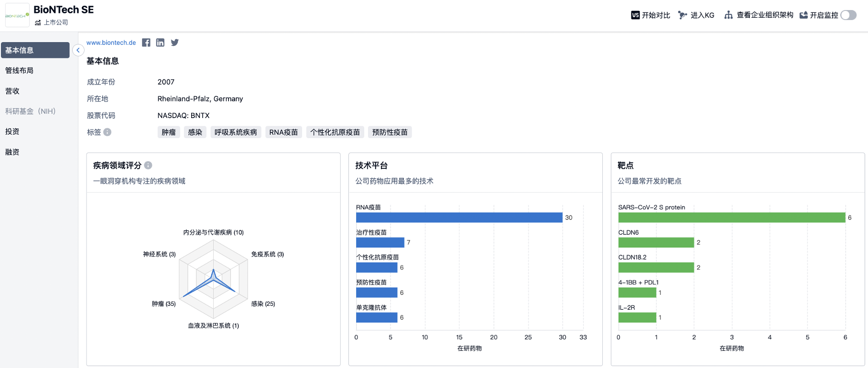868x368 pixels.
Task: Click 查看企业组织架构 organization chart icon
Action: click(x=728, y=15)
